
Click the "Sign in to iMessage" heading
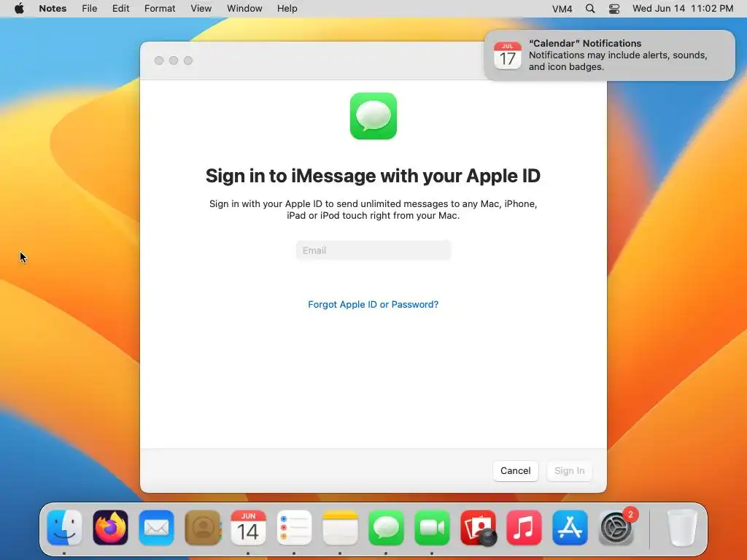pos(373,176)
